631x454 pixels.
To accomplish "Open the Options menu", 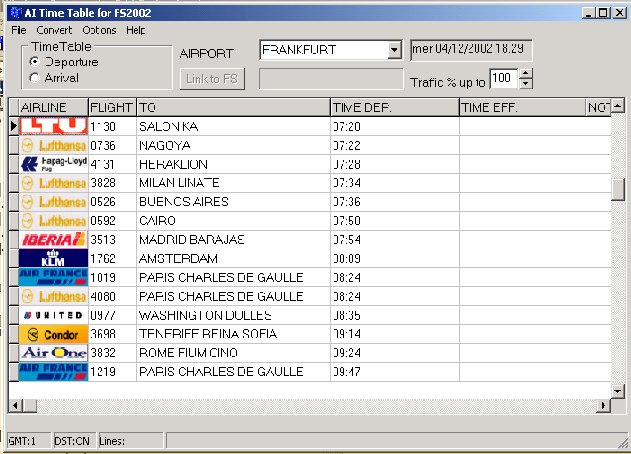I will (99, 30).
